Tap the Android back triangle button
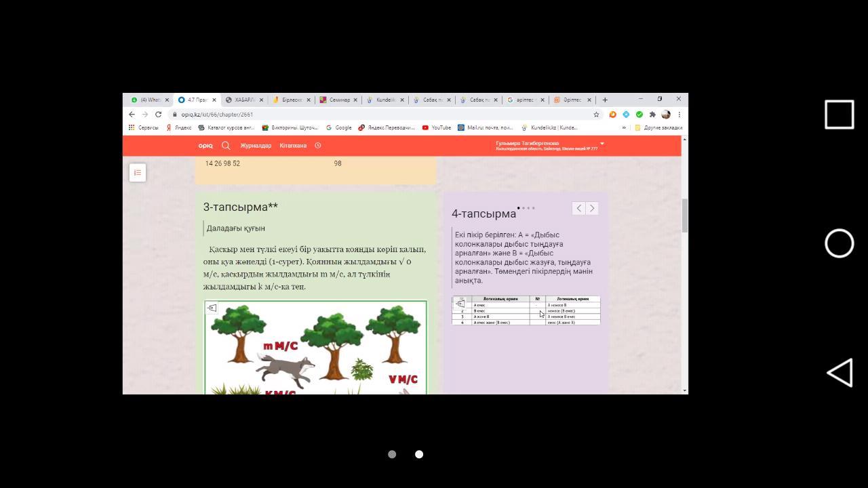Image resolution: width=868 pixels, height=488 pixels. tap(840, 373)
